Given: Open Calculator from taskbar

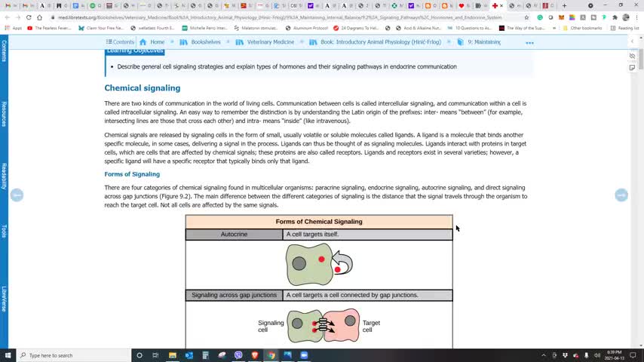Looking at the screenshot, I should coord(205,355).
